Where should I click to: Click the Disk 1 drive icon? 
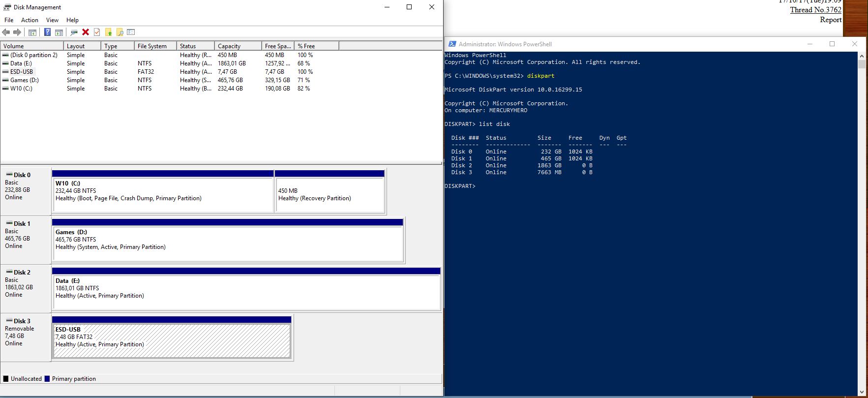(x=9, y=223)
